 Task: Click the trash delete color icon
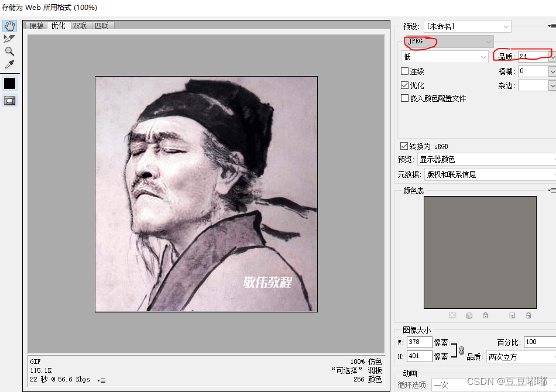tap(528, 315)
